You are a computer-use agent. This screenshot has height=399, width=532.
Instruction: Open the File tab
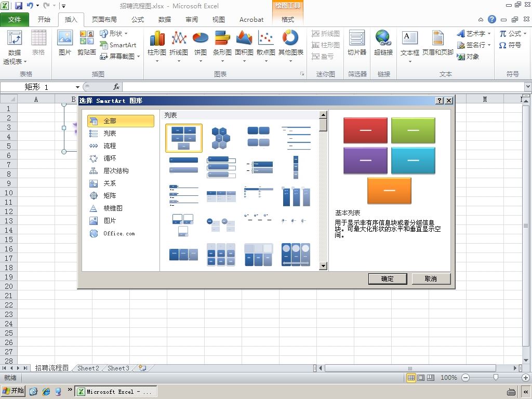pyautogui.click(x=15, y=20)
